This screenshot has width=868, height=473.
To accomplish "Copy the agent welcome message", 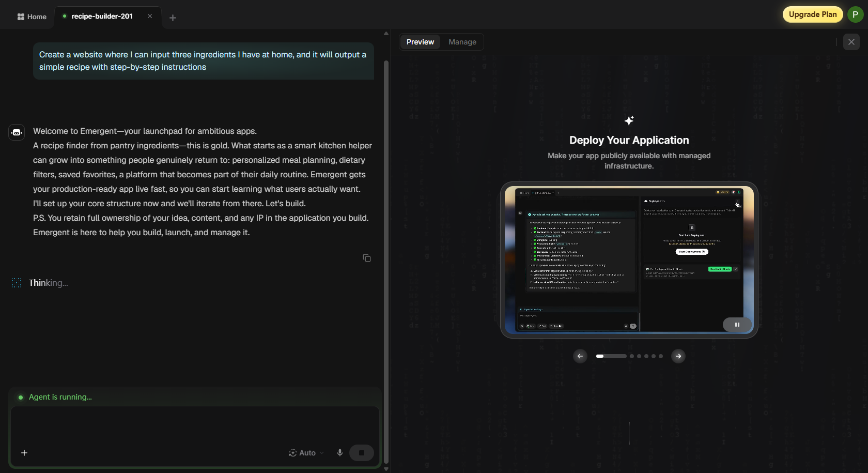I will pyautogui.click(x=367, y=258).
